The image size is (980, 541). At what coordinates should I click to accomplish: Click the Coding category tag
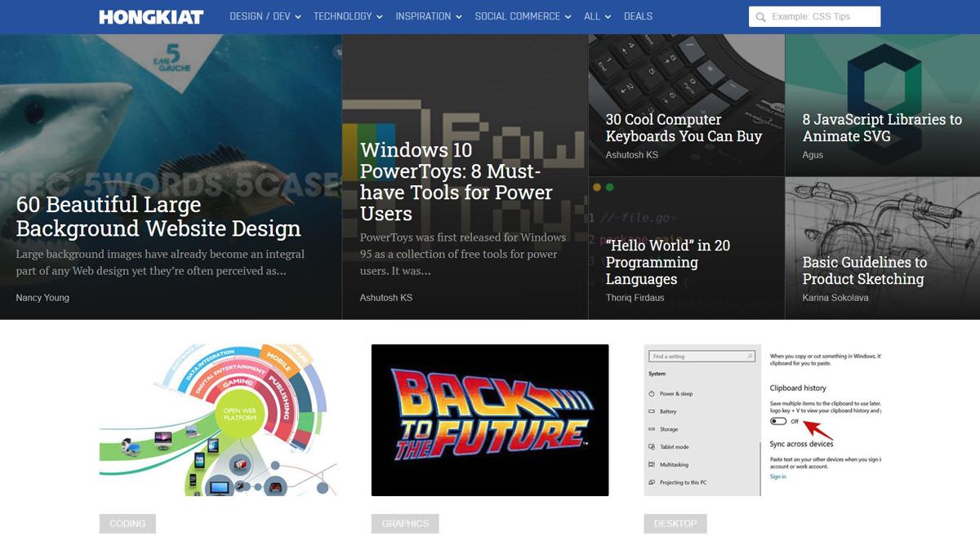click(127, 524)
